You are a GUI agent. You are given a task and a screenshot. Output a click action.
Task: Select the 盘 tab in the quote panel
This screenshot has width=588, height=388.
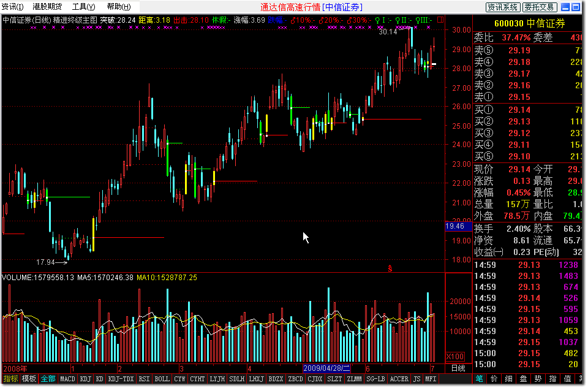[523, 379]
